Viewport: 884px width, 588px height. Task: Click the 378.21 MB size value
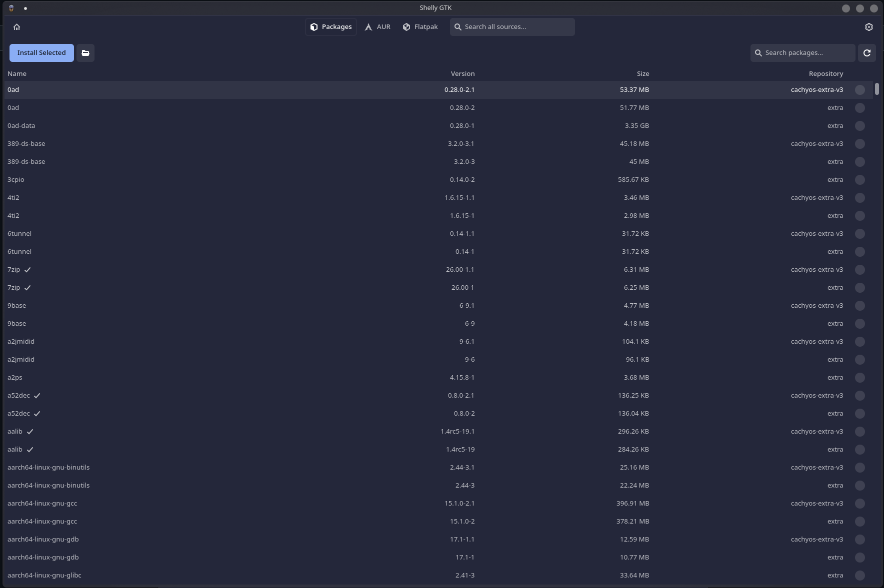point(633,522)
